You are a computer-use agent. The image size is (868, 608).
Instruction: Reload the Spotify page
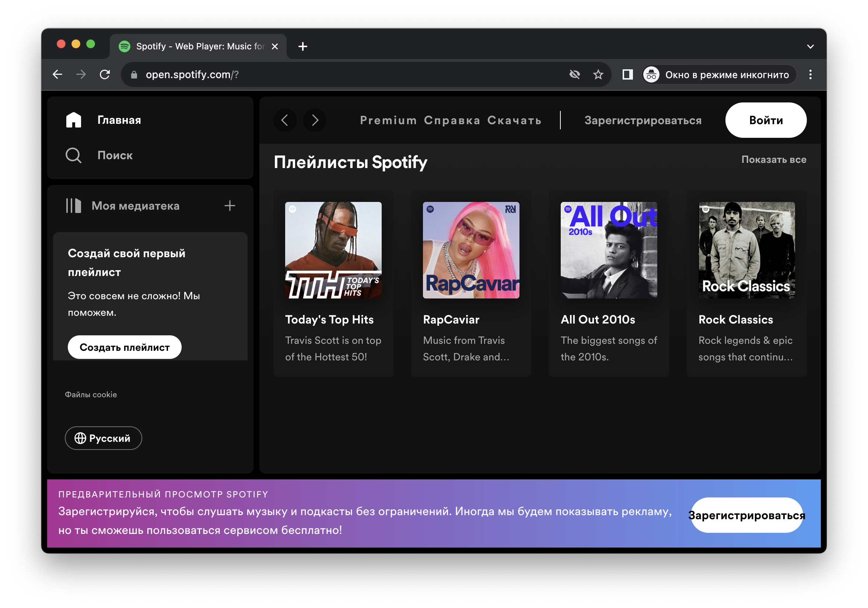[x=105, y=74]
